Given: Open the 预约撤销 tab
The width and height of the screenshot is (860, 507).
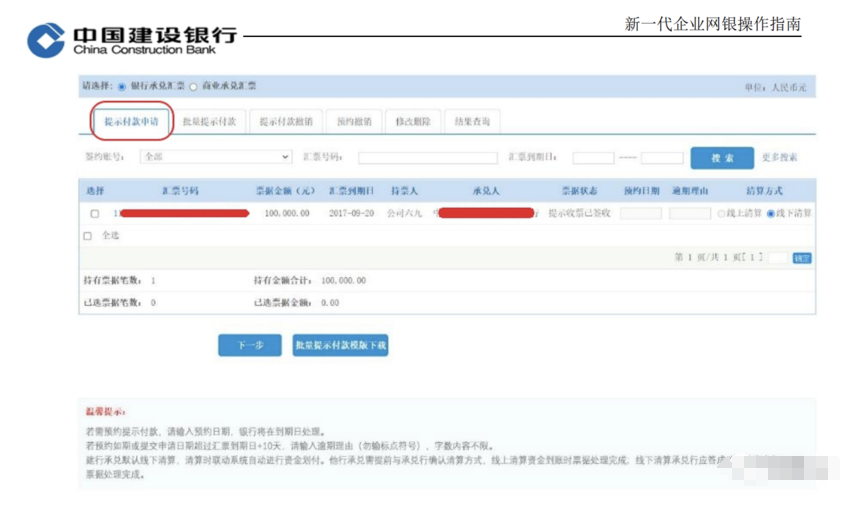Looking at the screenshot, I should 354,122.
